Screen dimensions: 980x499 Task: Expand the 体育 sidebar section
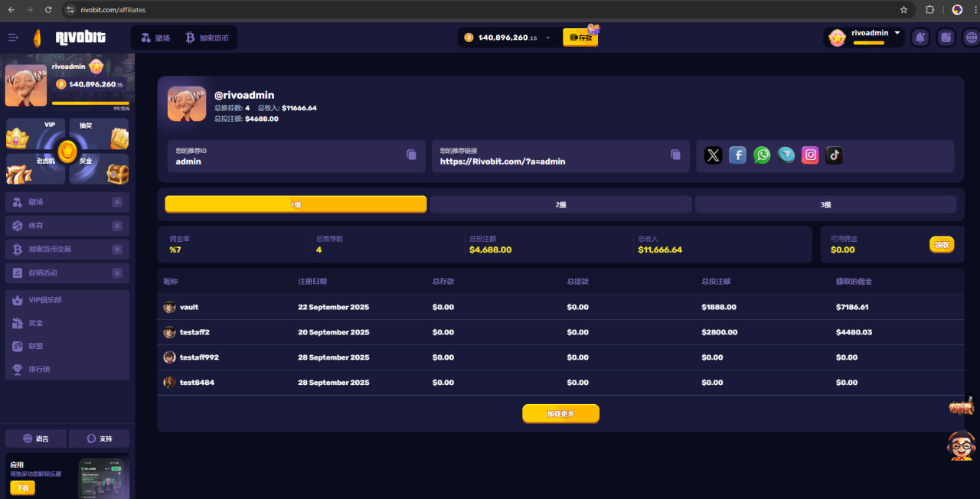(116, 226)
